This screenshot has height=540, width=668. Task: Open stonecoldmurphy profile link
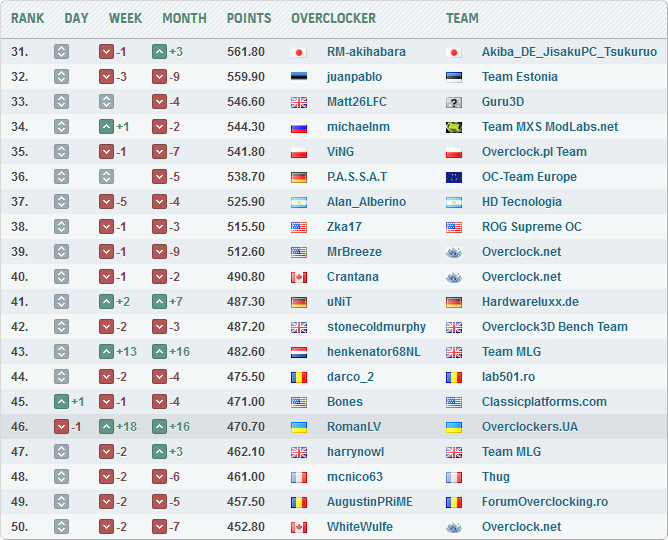(x=377, y=327)
